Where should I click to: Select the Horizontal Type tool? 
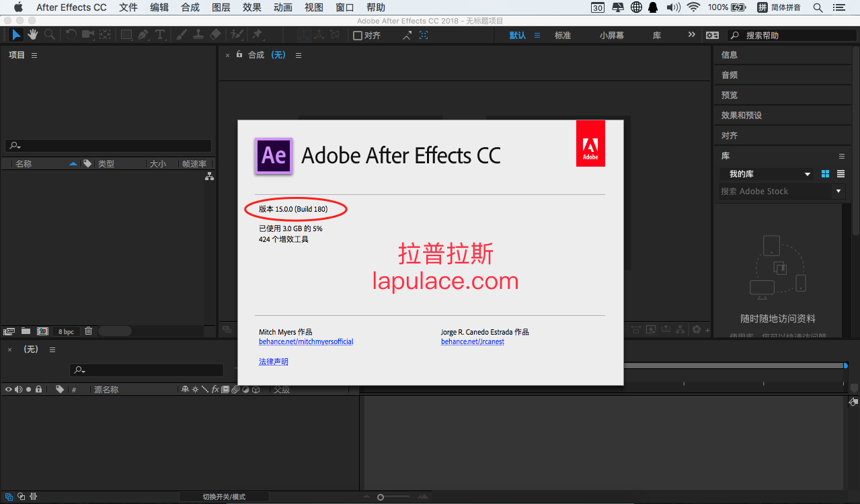click(160, 35)
